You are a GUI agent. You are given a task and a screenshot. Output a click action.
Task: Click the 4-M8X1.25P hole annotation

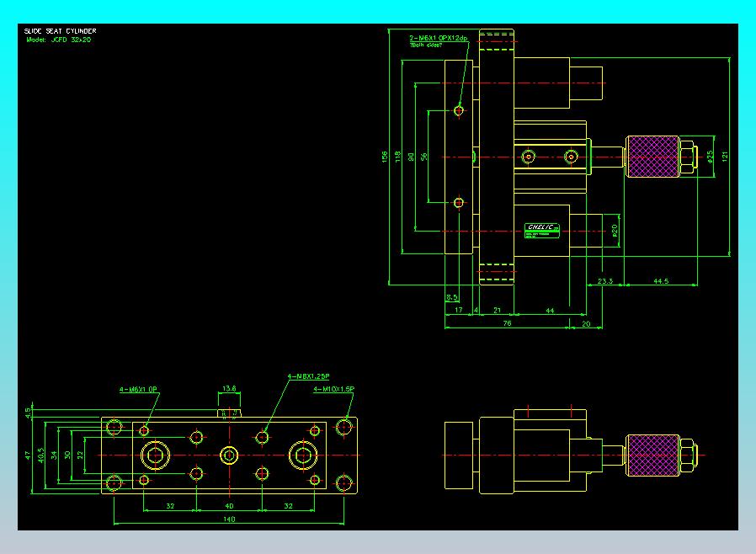coord(309,376)
